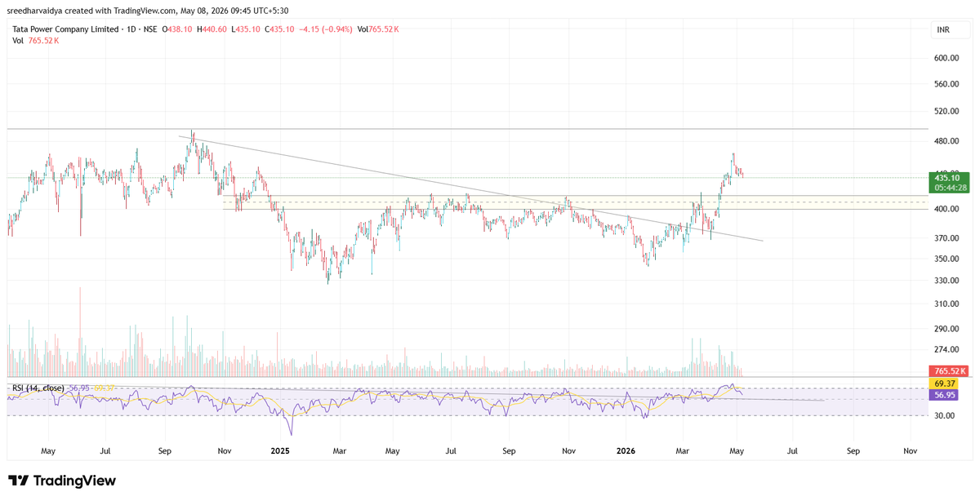This screenshot has width=980, height=501.
Task: Click the high value H440.60
Action: pos(212,29)
